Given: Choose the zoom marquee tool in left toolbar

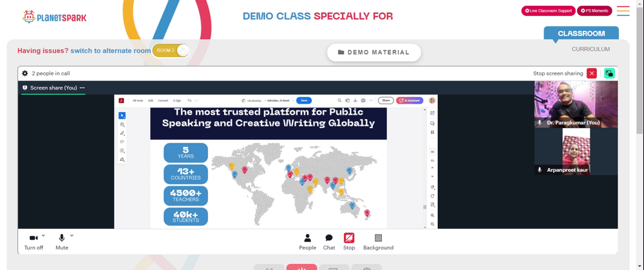Looking at the screenshot, I should 122,124.
